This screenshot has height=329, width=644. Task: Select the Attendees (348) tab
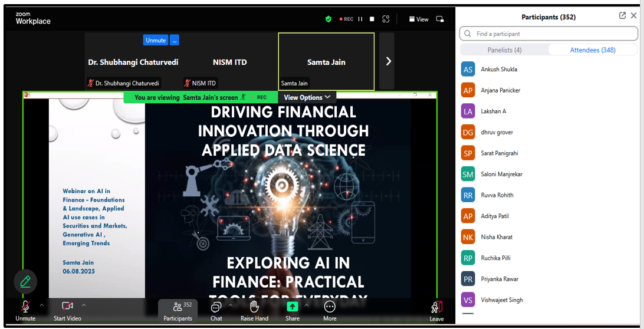592,50
